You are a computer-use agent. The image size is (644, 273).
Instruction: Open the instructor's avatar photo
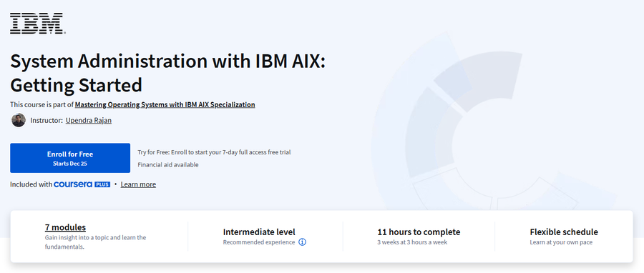pos(19,121)
